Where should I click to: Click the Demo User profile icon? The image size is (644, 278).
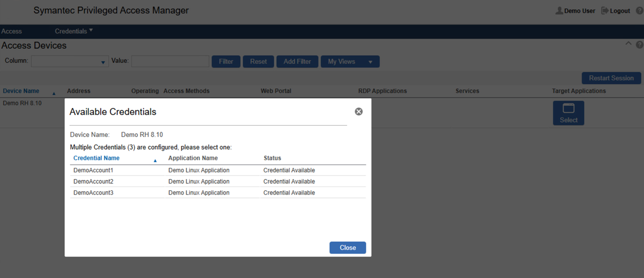[559, 11]
